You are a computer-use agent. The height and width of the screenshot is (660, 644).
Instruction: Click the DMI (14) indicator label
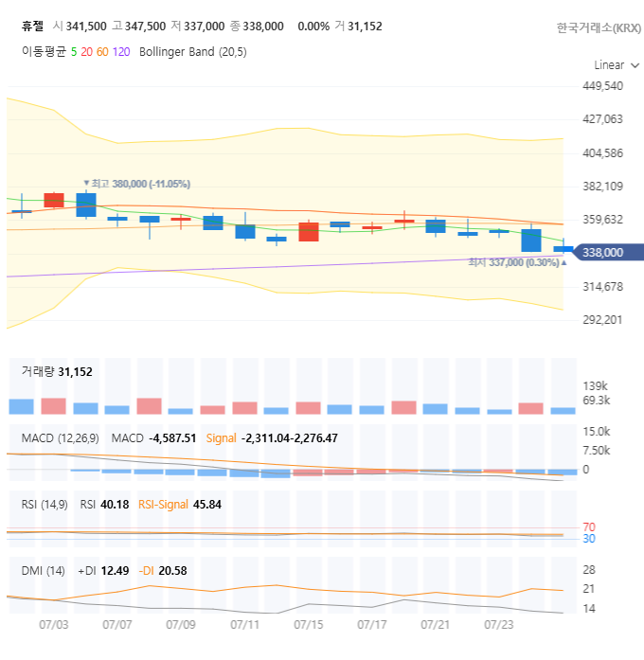point(43,571)
